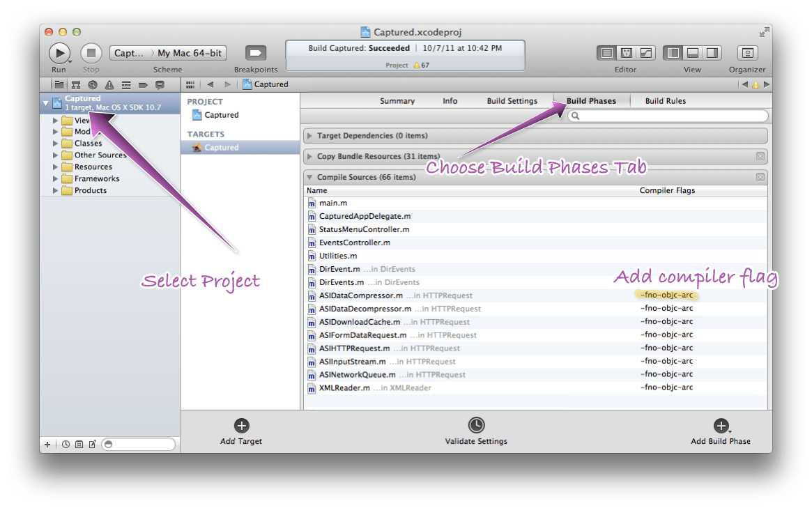Select the Version editor icon

pyautogui.click(x=646, y=53)
